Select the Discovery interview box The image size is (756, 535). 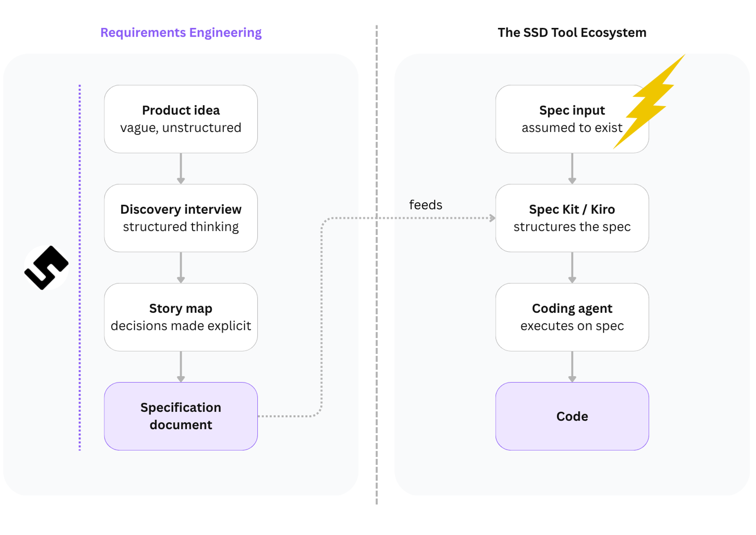click(181, 218)
